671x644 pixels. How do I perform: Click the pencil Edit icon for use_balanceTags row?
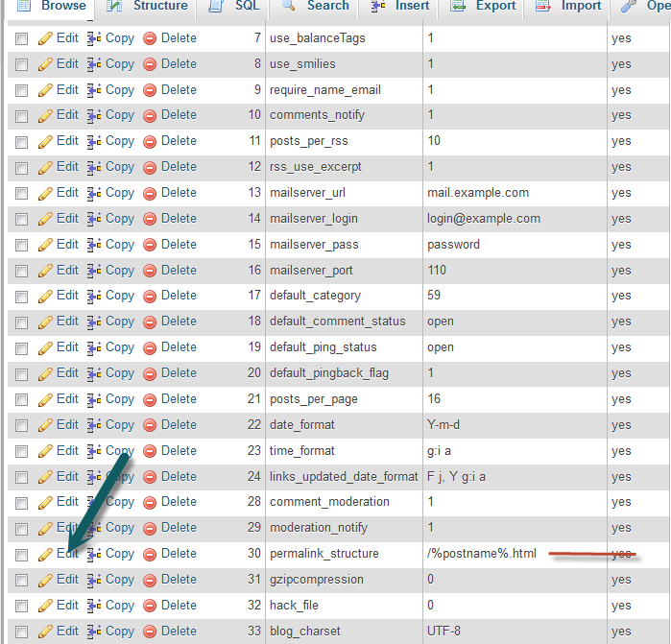(45, 39)
